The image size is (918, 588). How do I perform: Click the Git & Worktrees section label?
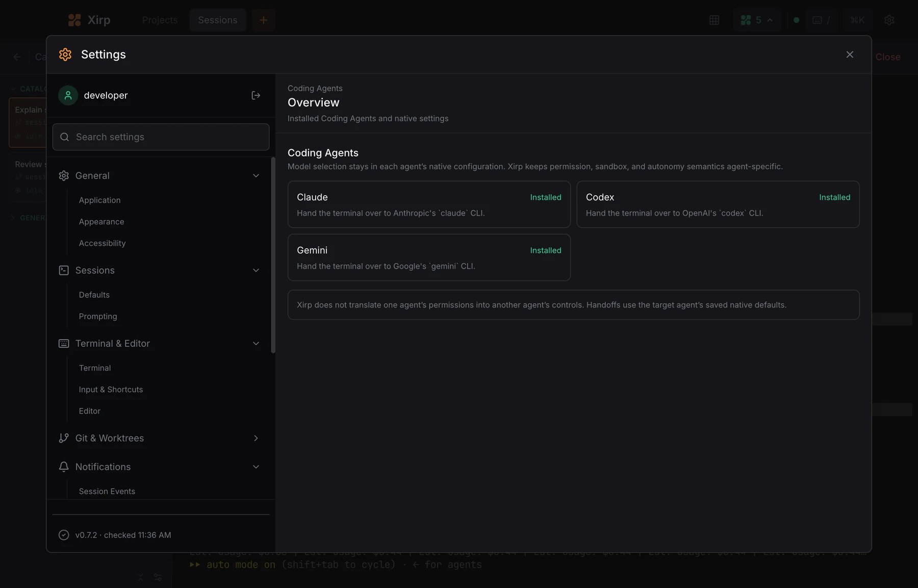(110, 438)
